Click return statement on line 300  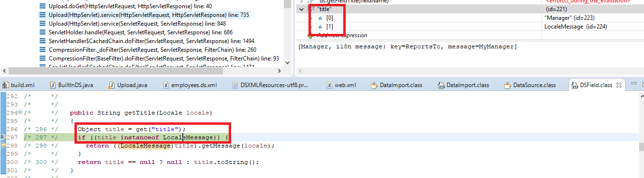point(168,162)
